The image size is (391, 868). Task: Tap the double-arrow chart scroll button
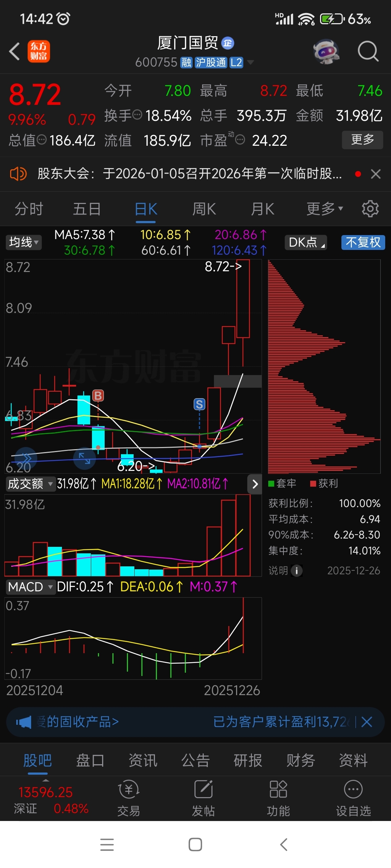coord(25,459)
